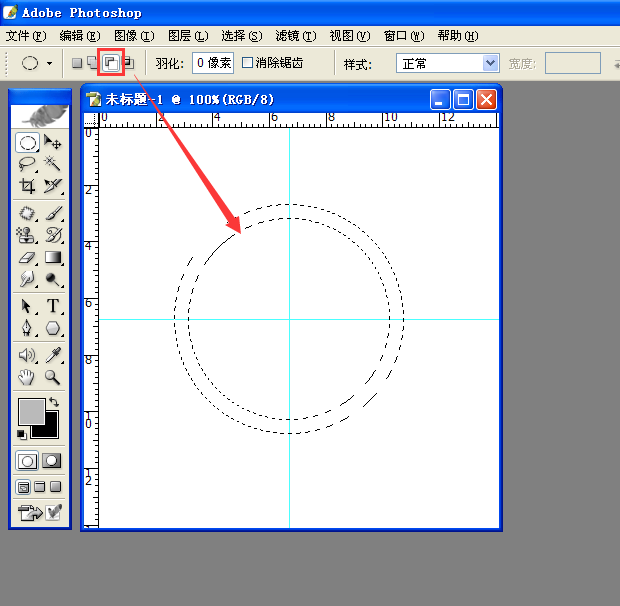Set Standard Screen mode
The image size is (620, 606).
(23, 487)
